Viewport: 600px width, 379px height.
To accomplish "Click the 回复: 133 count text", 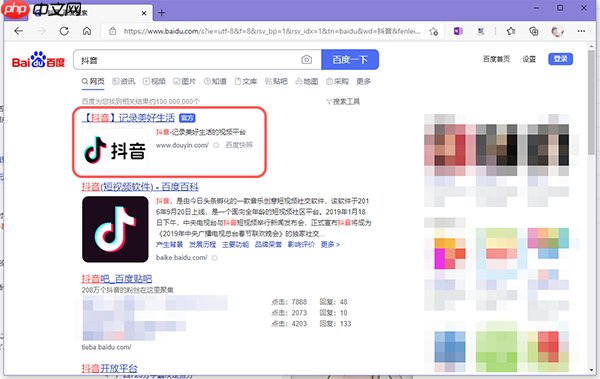I will click(x=335, y=324).
